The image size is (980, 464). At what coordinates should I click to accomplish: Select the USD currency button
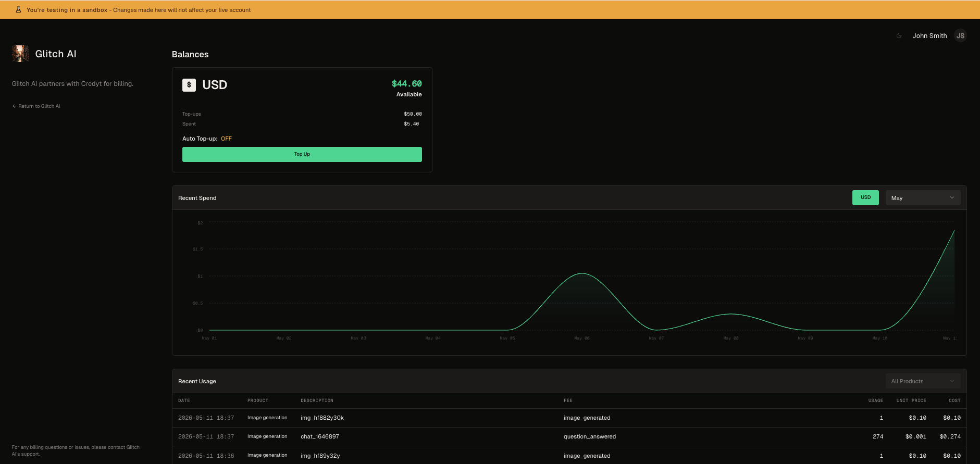865,197
